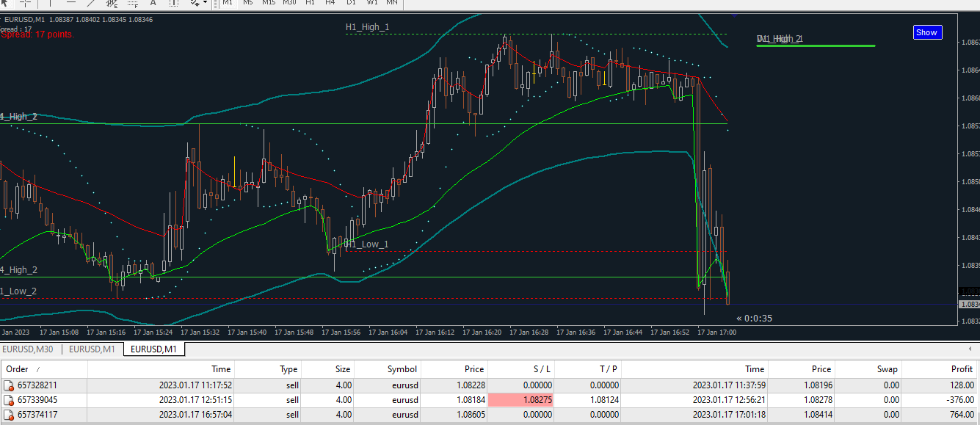Select the vertical line drawing tool
980x425 pixels.
coord(50,3)
